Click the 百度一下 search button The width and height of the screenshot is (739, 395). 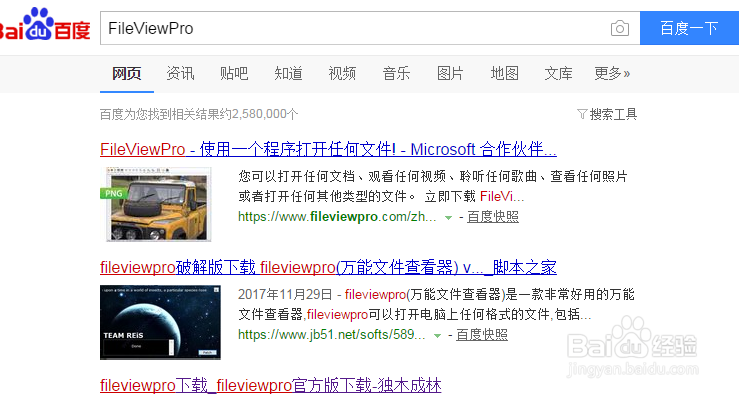point(689,28)
